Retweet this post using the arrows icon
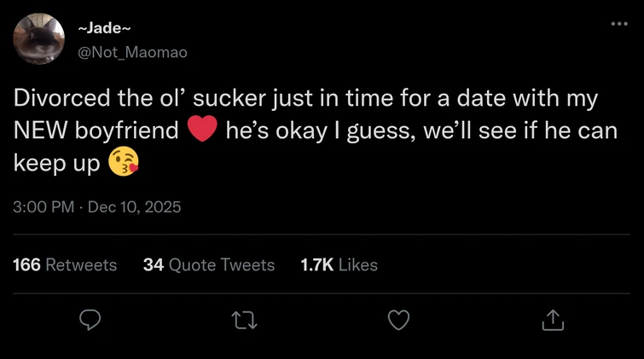The width and height of the screenshot is (644, 359). [244, 321]
